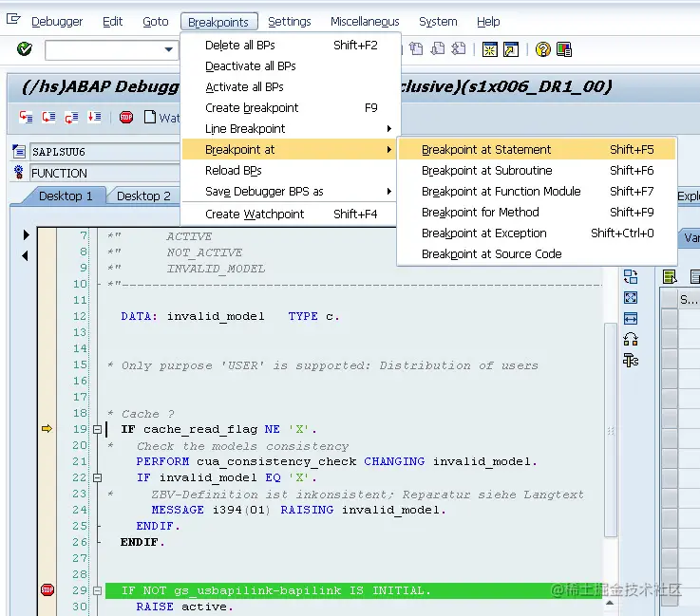Select Delete all BPs
Viewport: 700px width, 616px height.
[291, 45]
